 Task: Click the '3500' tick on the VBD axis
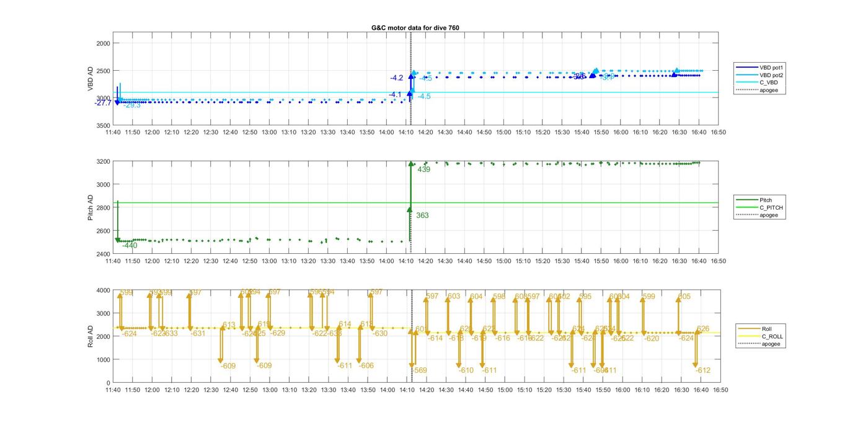(103, 126)
